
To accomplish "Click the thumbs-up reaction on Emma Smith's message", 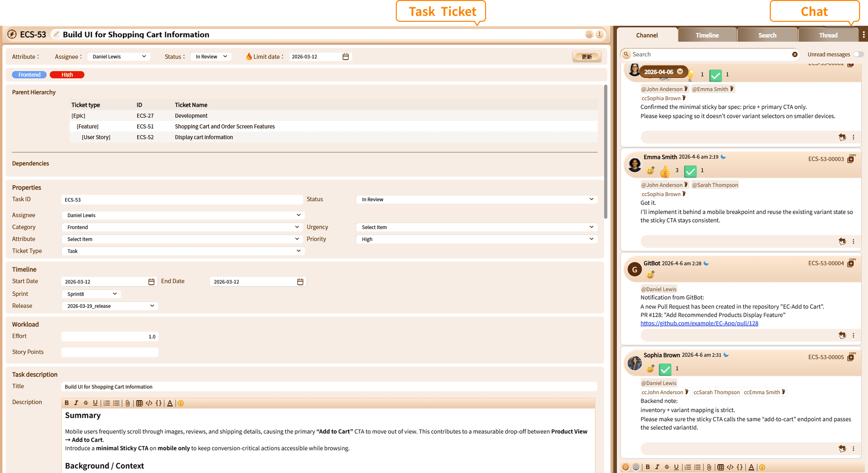I will click(665, 172).
